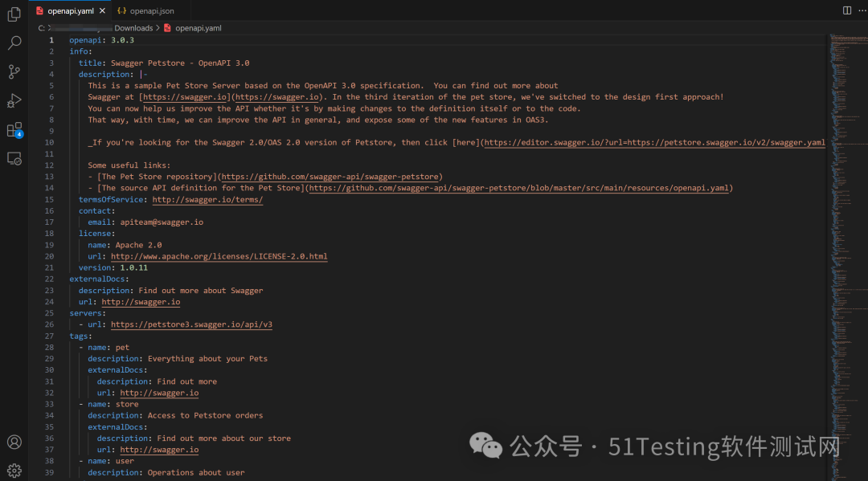868x481 pixels.
Task: Click the 'externalDocs:' key on line 22
Action: coord(99,279)
